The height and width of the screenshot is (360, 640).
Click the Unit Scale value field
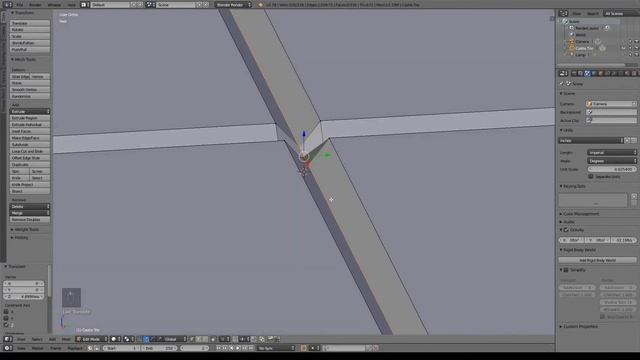612,169
